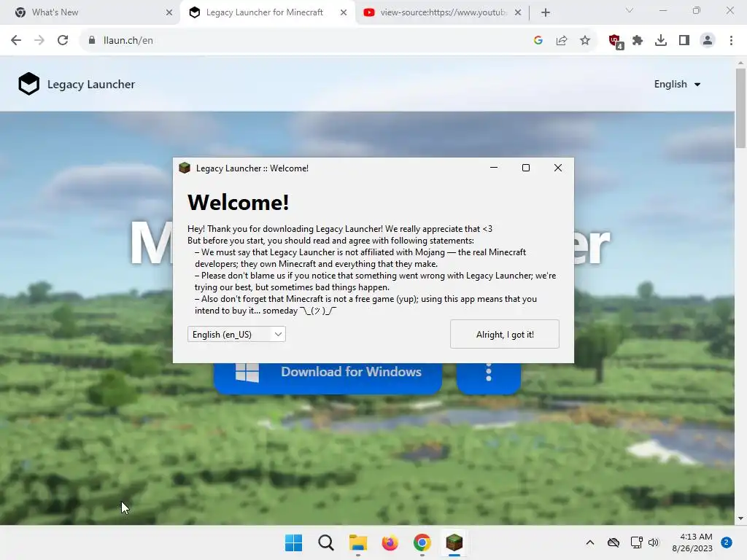Click the Legacy Launcher taskbar icon
This screenshot has height=560, width=747.
click(x=454, y=542)
